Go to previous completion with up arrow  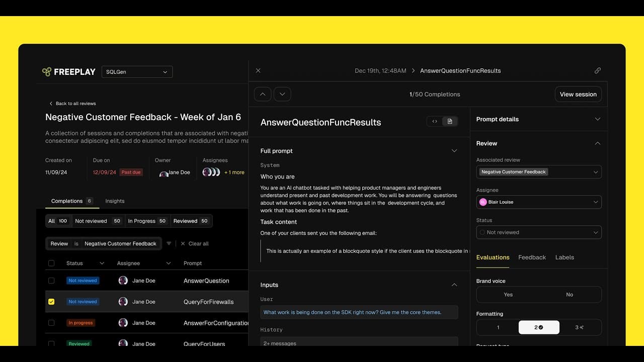(x=263, y=94)
